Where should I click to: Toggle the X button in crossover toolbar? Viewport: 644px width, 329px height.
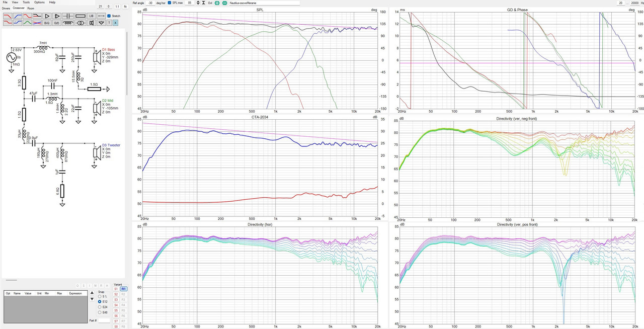pyautogui.click(x=115, y=23)
